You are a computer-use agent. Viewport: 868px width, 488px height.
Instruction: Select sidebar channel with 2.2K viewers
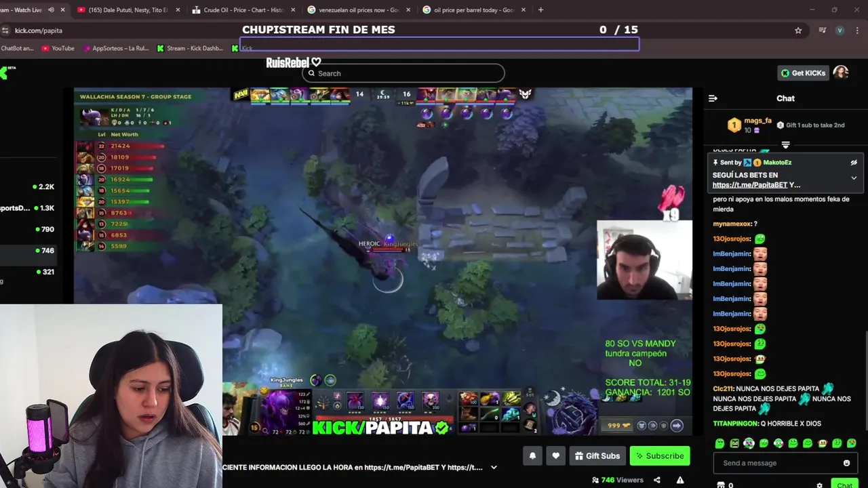28,186
